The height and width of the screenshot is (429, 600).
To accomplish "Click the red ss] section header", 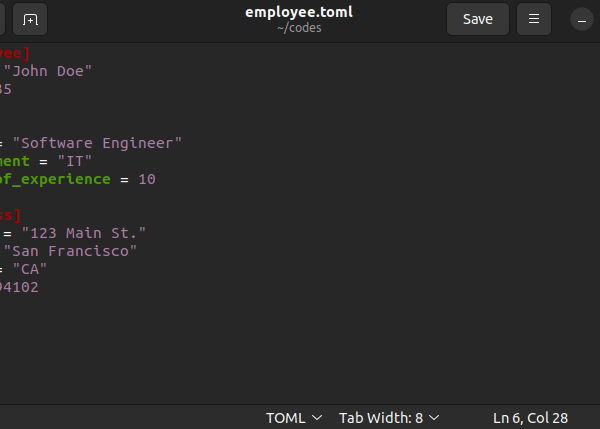I will [x=10, y=215].
